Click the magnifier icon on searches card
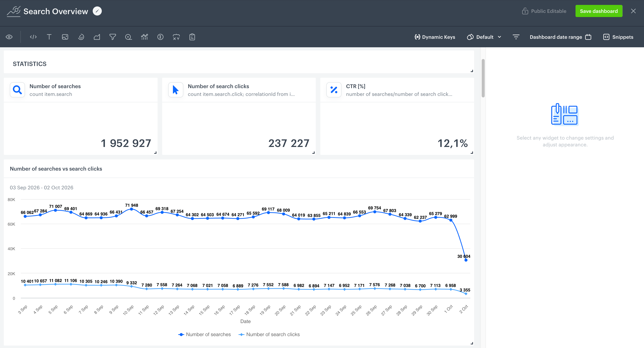 pyautogui.click(x=17, y=90)
